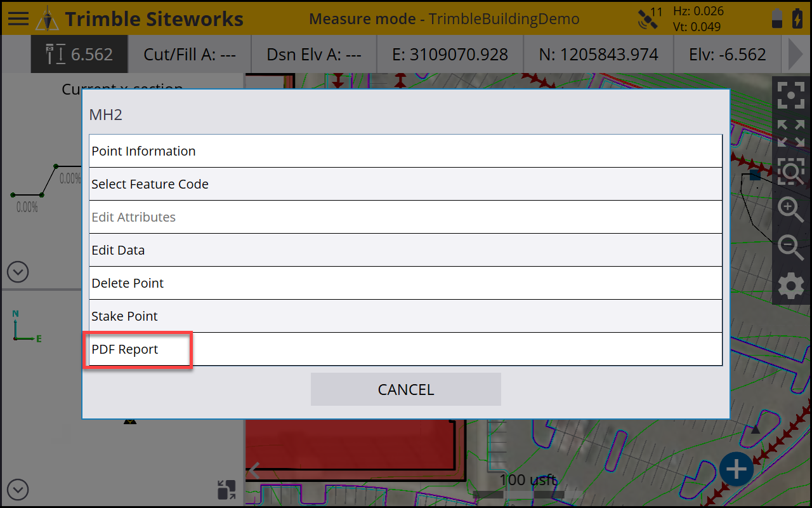Open map settings gear
Image resolution: width=812 pixels, height=508 pixels.
pos(790,286)
